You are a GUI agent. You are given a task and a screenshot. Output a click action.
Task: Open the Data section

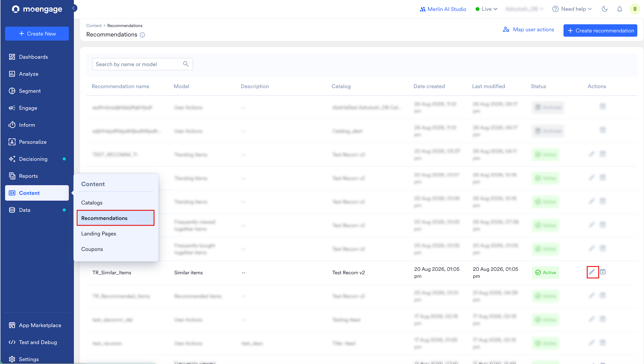37,210
